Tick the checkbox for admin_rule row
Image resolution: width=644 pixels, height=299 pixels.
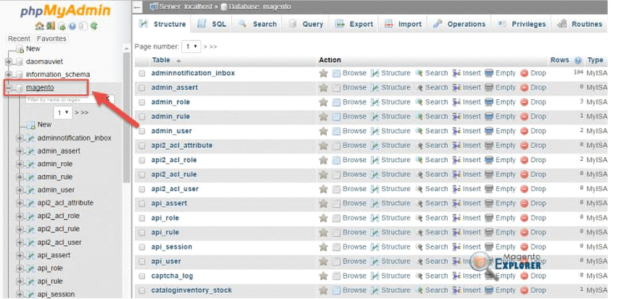pyautogui.click(x=142, y=117)
